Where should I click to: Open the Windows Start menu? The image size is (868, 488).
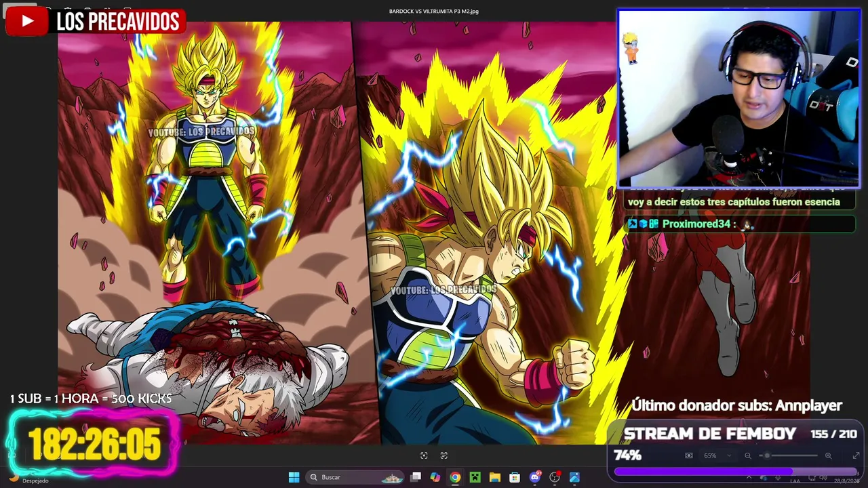[x=294, y=477]
